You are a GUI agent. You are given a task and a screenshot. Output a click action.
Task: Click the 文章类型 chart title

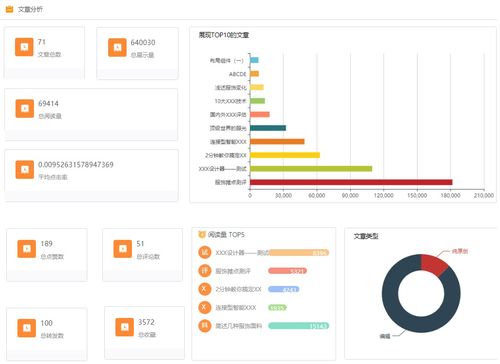366,236
